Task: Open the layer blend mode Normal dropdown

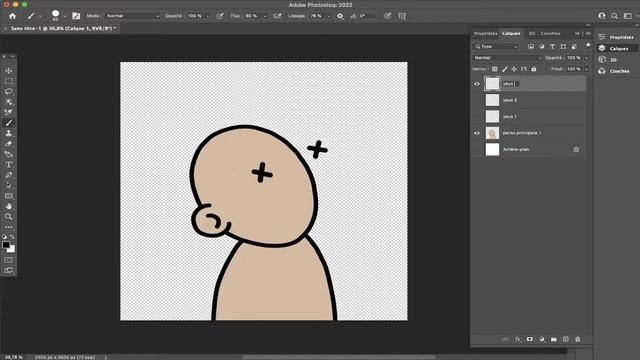Action: (507, 58)
